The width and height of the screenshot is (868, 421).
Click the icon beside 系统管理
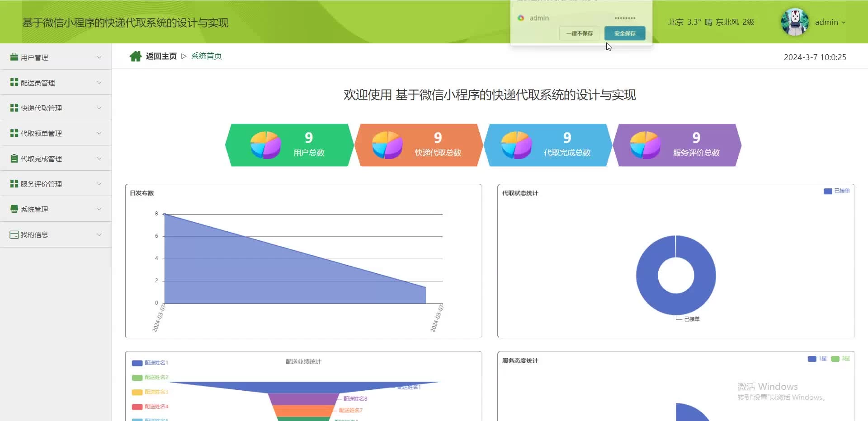pos(14,209)
